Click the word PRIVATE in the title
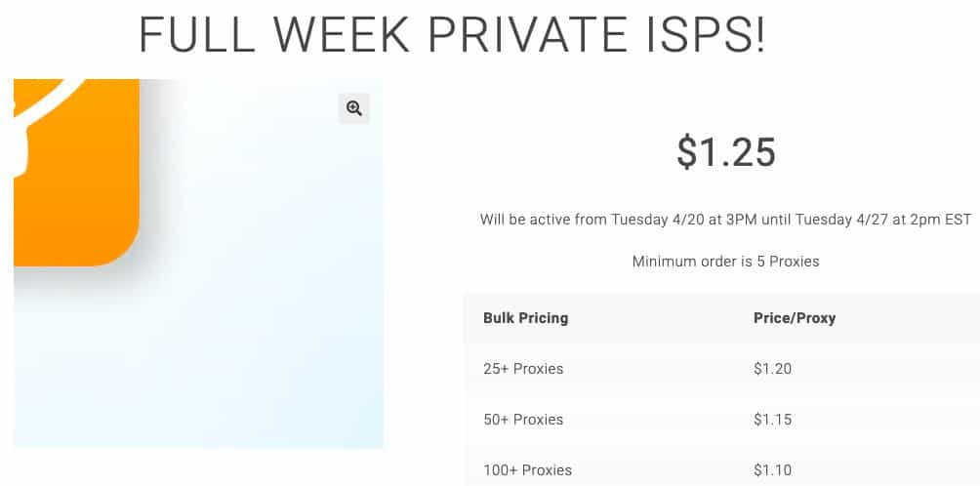Viewport: 980px width, 486px height. point(529,34)
